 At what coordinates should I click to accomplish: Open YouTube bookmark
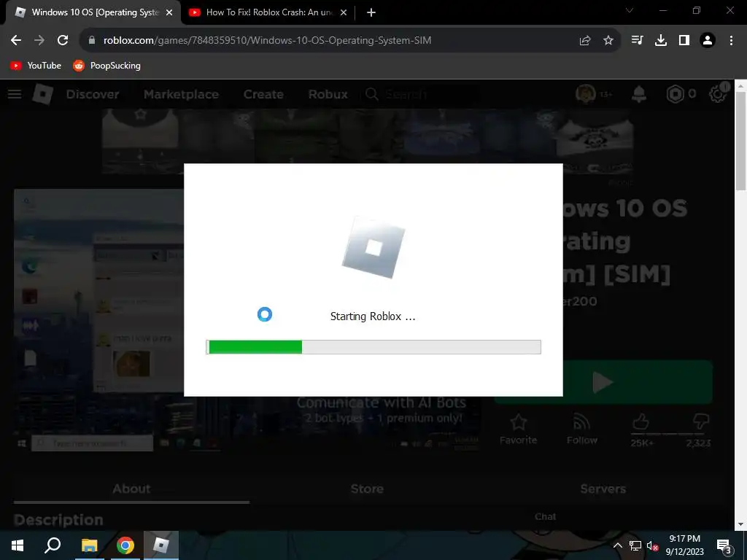(36, 66)
